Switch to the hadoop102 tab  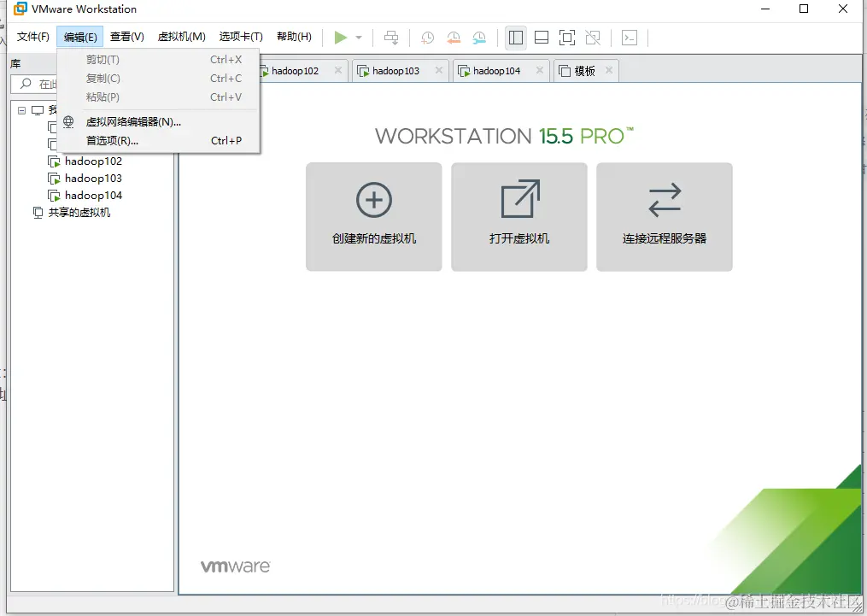point(296,71)
